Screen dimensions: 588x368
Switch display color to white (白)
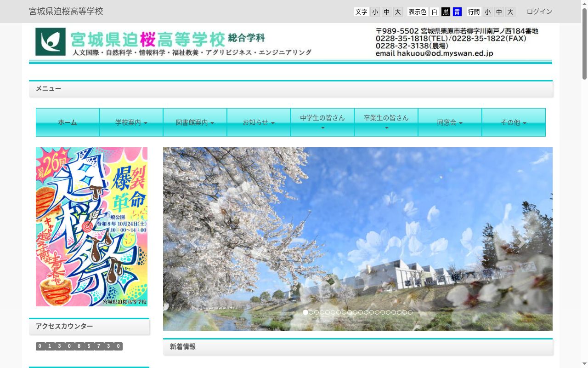pyautogui.click(x=434, y=12)
